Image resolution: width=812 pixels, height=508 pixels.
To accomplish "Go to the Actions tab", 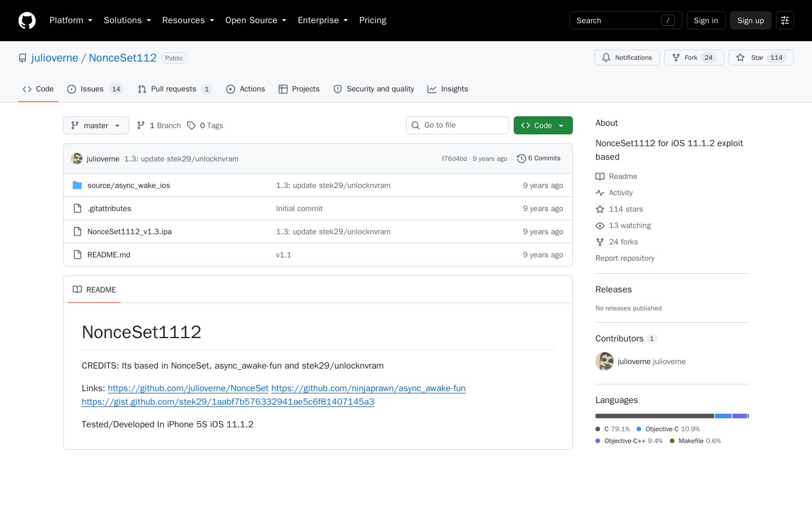I will click(x=245, y=89).
